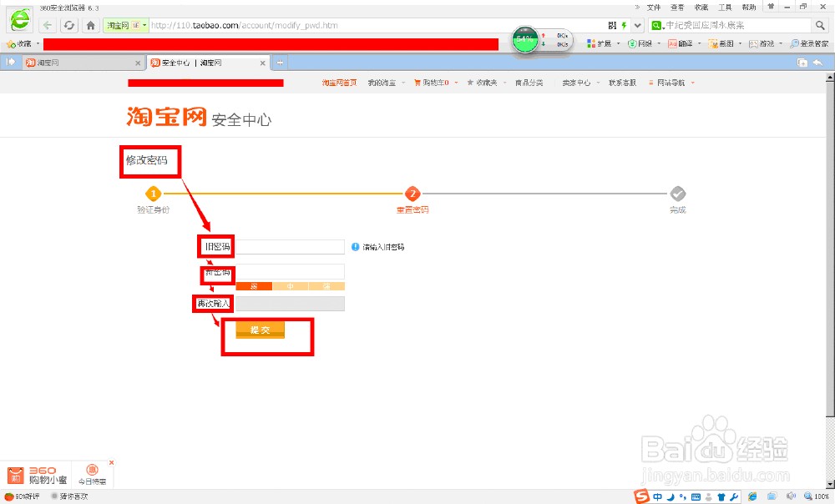
Task: Open the 淘宝网 site identity dropdown in the address bar
Action: [x=126, y=25]
